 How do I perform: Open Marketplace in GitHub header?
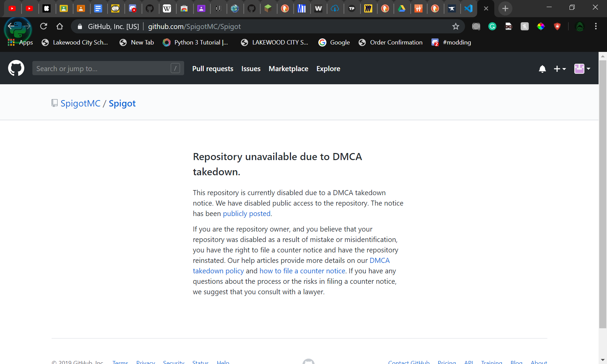[x=288, y=69]
